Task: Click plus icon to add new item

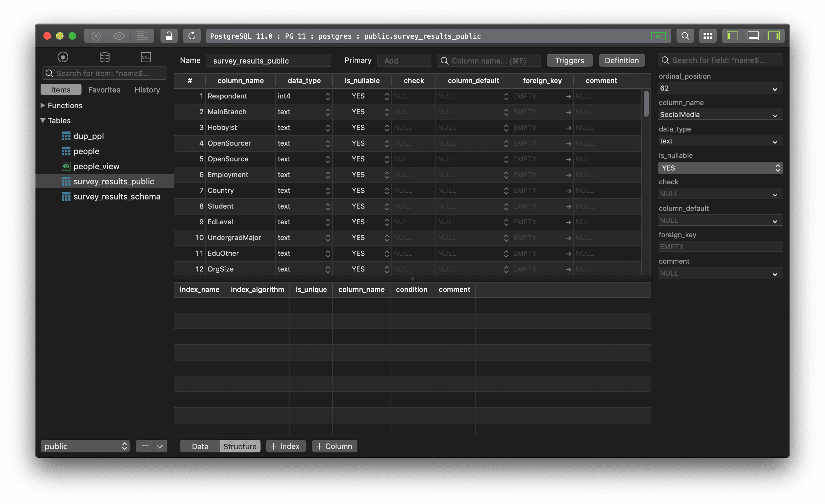Action: [x=145, y=446]
